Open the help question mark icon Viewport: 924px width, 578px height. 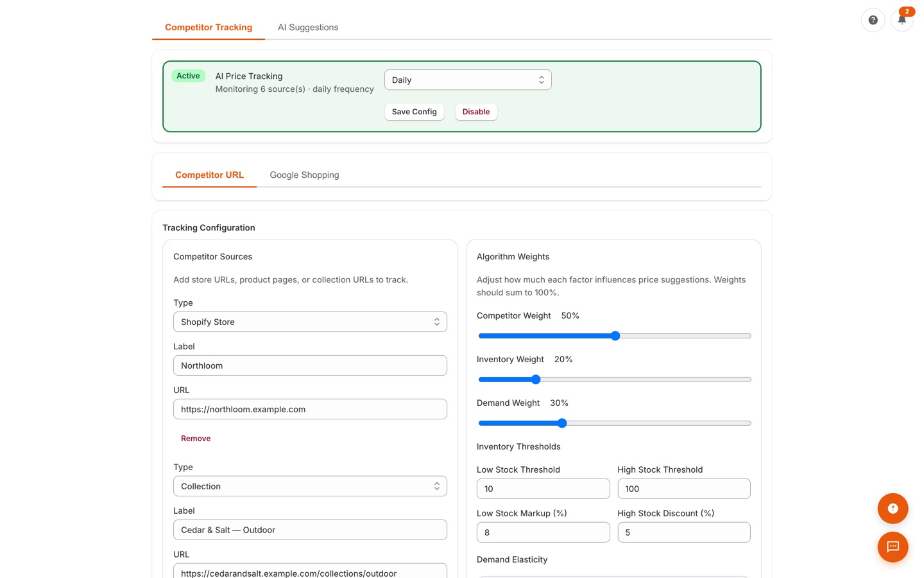[x=873, y=20]
